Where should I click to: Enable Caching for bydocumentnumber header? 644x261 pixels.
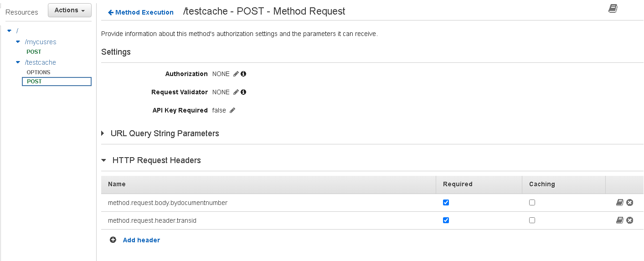pyautogui.click(x=532, y=203)
